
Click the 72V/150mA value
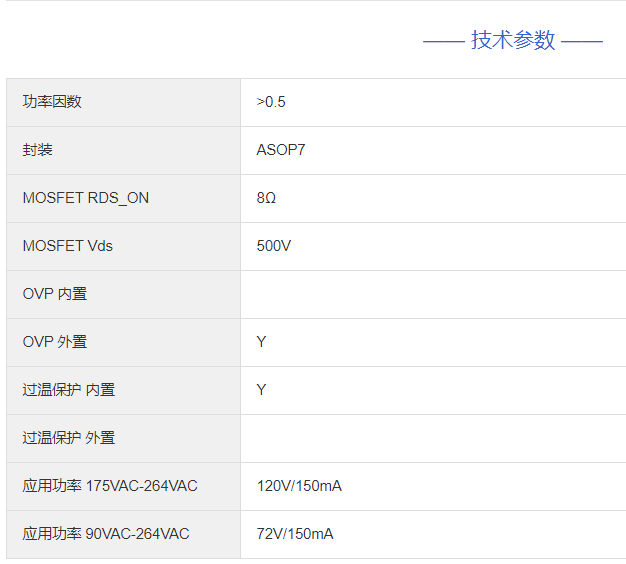coord(295,534)
